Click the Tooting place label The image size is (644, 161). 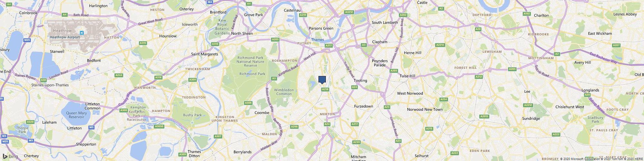[360, 80]
